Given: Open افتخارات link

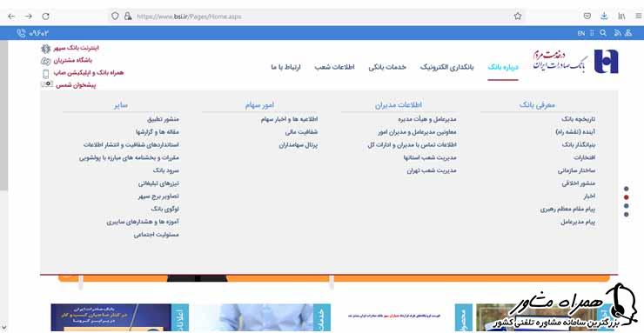Looking at the screenshot, I should pyautogui.click(x=585, y=157).
